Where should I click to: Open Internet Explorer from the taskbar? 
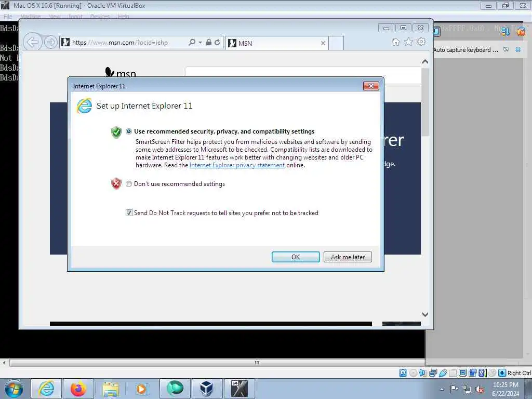click(46, 389)
